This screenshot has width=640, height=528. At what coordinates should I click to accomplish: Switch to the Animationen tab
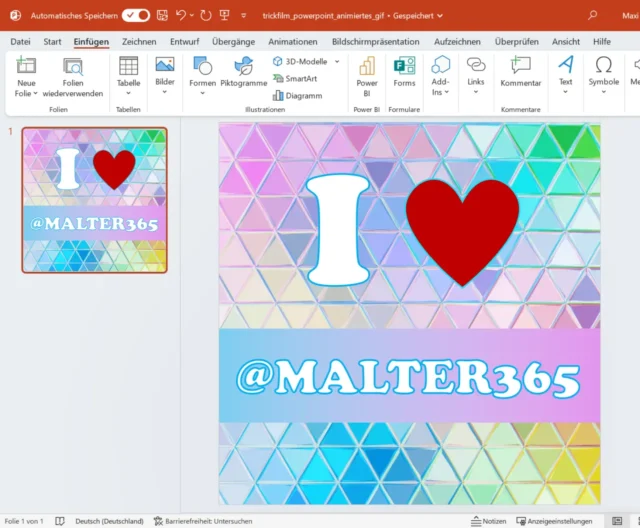point(292,42)
